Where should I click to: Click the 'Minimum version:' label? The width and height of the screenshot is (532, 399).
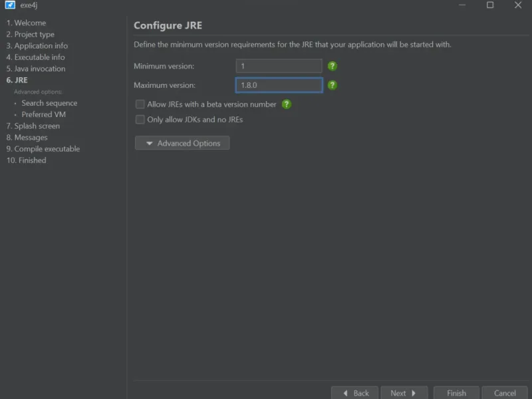[164, 66]
